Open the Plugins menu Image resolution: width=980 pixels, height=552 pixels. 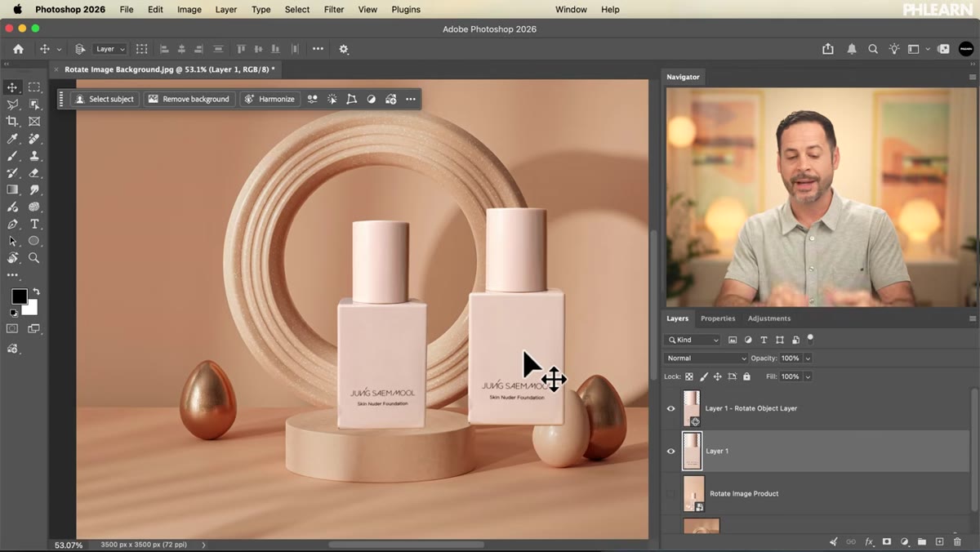(x=406, y=9)
